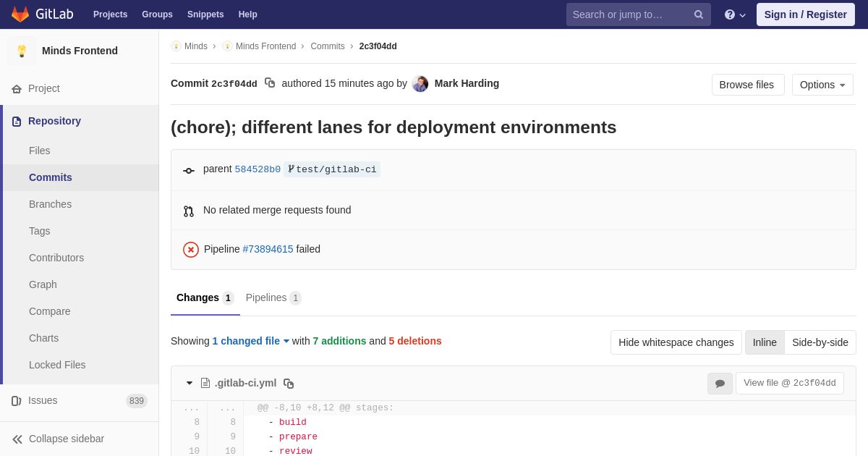Open Branches in the Repository sidebar
Viewport: 868px width, 456px height.
tap(50, 204)
